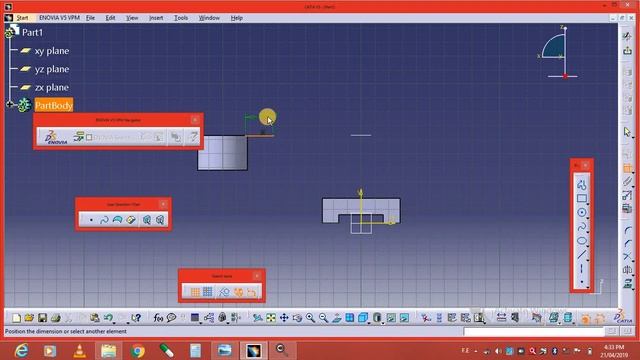Click the Zoom Out magnifier
The height and width of the screenshot is (360, 640).
[323, 318]
